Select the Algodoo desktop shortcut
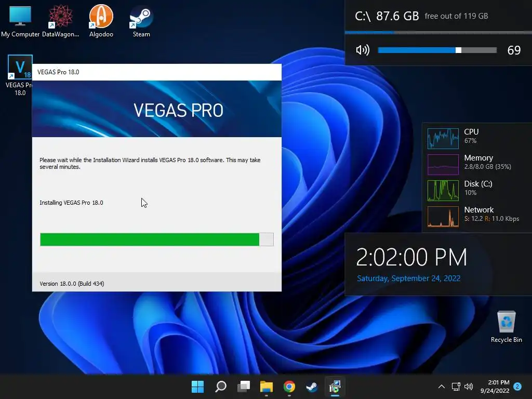 click(101, 21)
